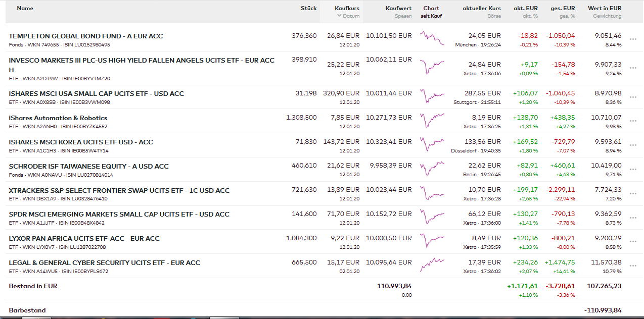This screenshot has height=319, width=644.
Task: Open the Invesco US High Yield Fallen Angels link
Action: [142, 60]
